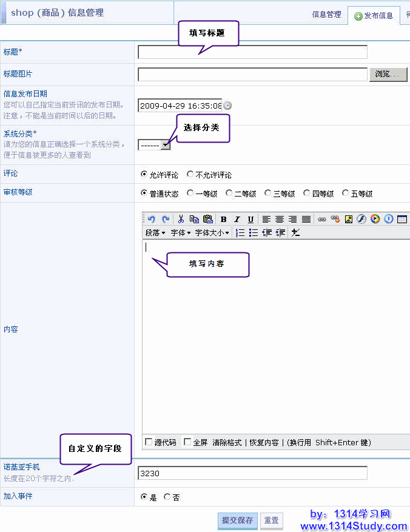This screenshot has width=410, height=532.
Task: Click the numbered list icon
Action: pyautogui.click(x=240, y=233)
